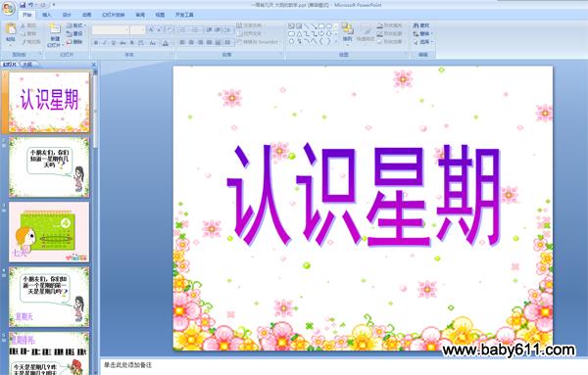588x375 pixels.
Task: Click the Decrease Indent icon
Action: (x=210, y=29)
